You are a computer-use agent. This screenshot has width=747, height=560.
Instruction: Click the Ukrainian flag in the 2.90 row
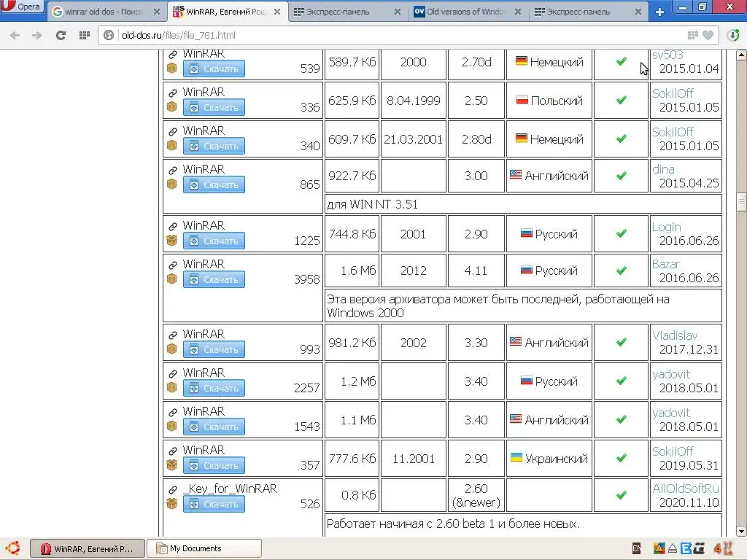point(516,458)
